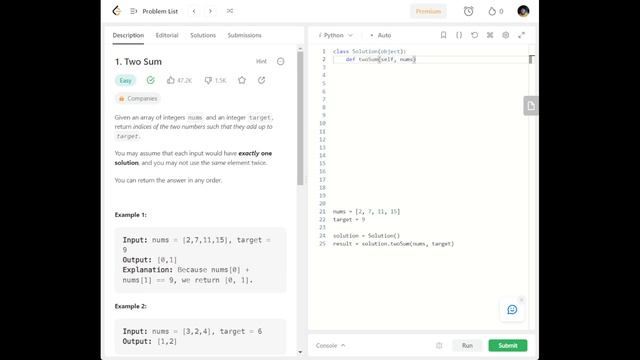Click scroll down arrow of description panel
The height and width of the screenshot is (360, 640).
[x=300, y=352]
